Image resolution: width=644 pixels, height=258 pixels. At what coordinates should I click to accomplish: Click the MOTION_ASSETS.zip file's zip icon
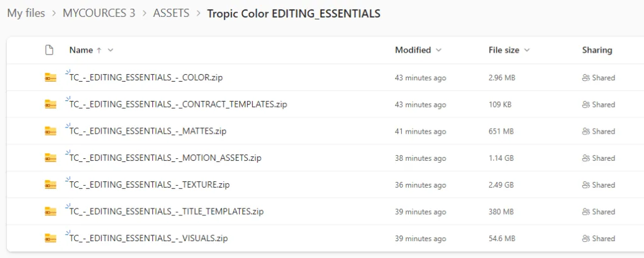click(50, 158)
